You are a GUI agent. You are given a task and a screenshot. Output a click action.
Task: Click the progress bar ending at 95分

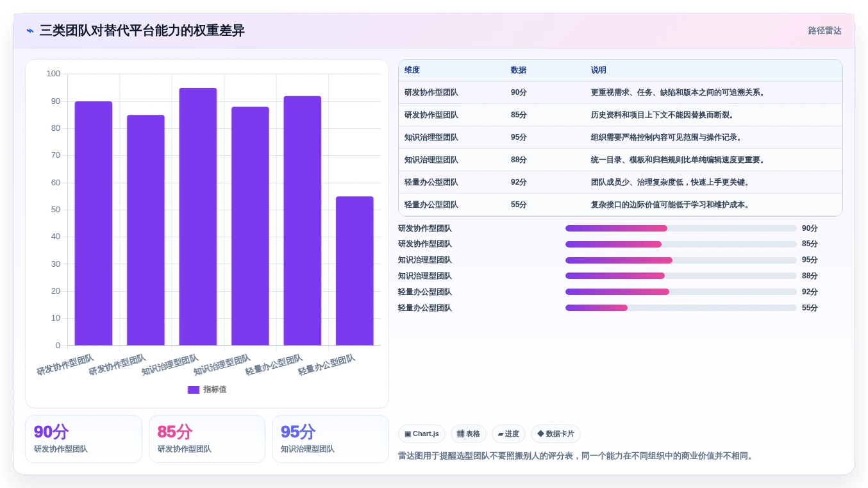click(x=681, y=260)
